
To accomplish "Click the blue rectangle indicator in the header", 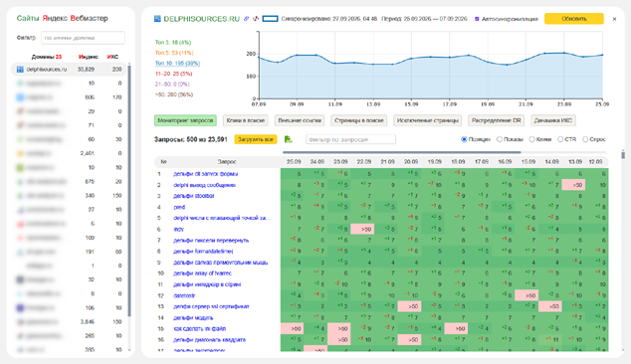I will (270, 19).
